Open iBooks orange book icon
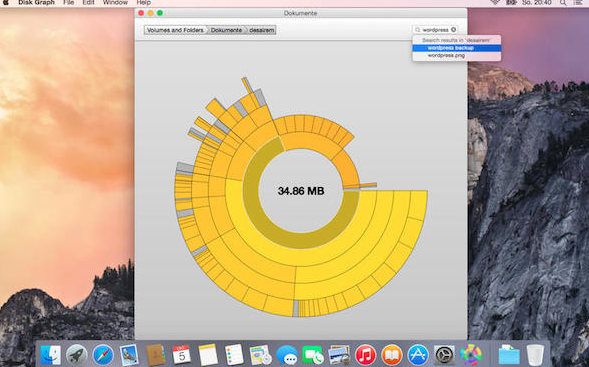Image resolution: width=589 pixels, height=367 pixels. point(391,354)
